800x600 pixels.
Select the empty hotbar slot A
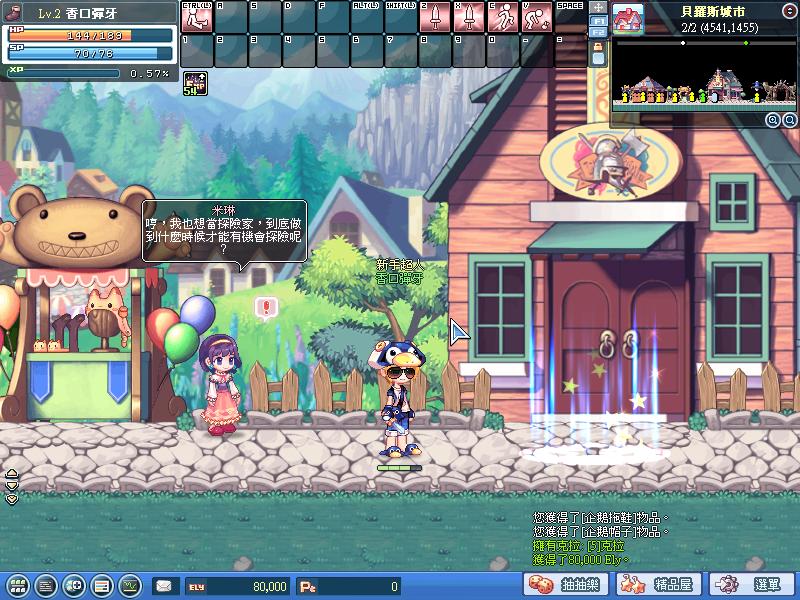coord(231,17)
